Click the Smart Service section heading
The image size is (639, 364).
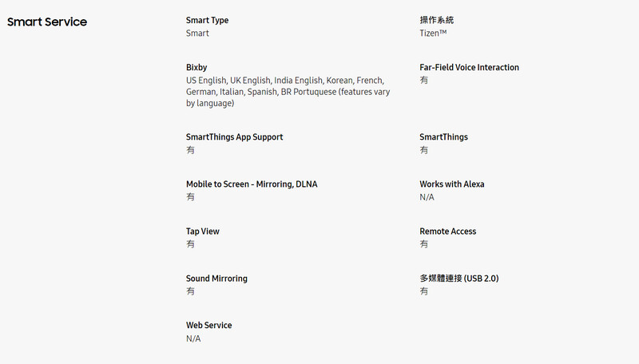pyautogui.click(x=47, y=22)
